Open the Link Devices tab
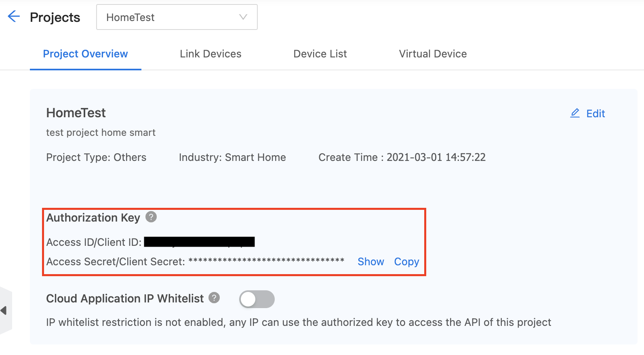This screenshot has width=644, height=355. click(210, 54)
